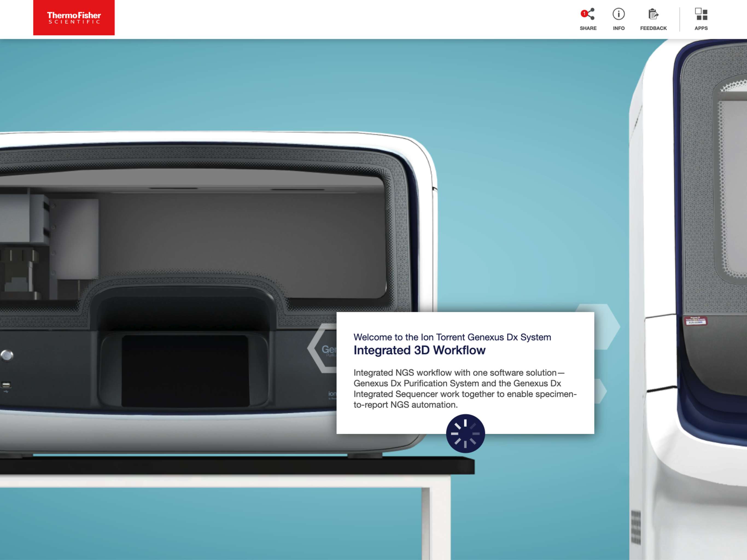Click the round loading spinner button
Viewport: 747px width, 560px height.
pyautogui.click(x=465, y=433)
